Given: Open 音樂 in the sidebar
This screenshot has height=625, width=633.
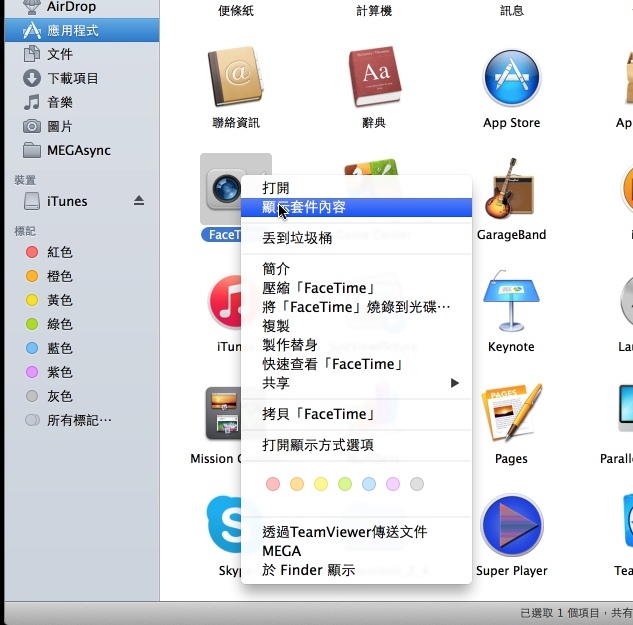Looking at the screenshot, I should (82, 102).
